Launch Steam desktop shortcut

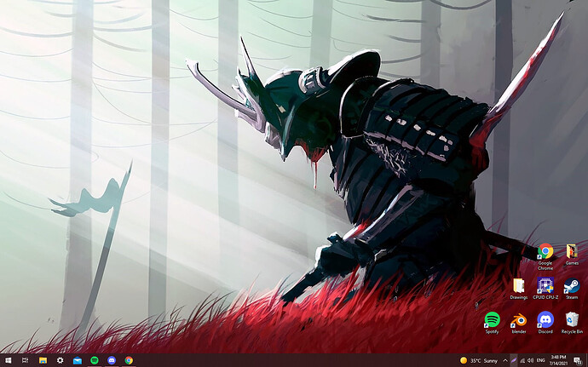[x=572, y=289]
